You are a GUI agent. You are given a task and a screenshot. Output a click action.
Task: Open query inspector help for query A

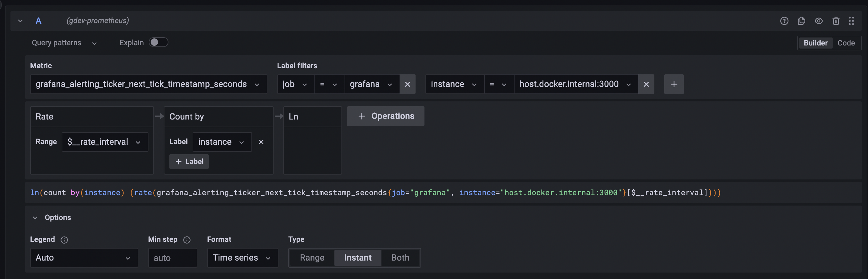pos(784,21)
